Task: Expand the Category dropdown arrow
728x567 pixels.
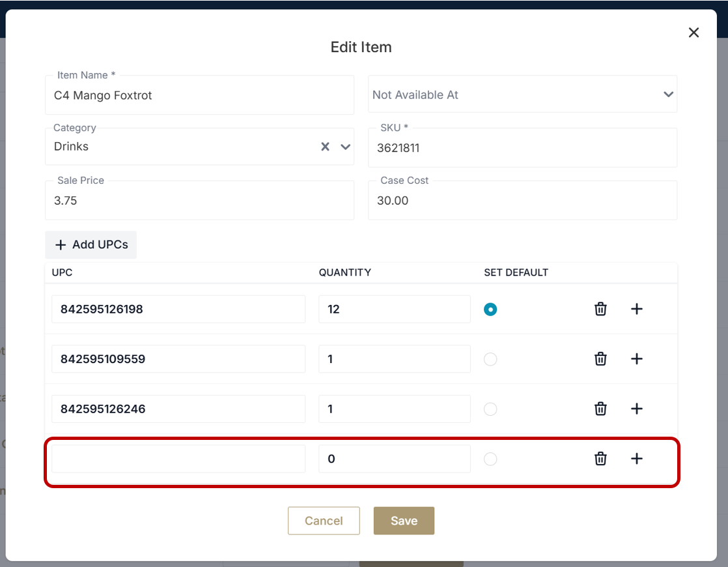Action: tap(345, 147)
